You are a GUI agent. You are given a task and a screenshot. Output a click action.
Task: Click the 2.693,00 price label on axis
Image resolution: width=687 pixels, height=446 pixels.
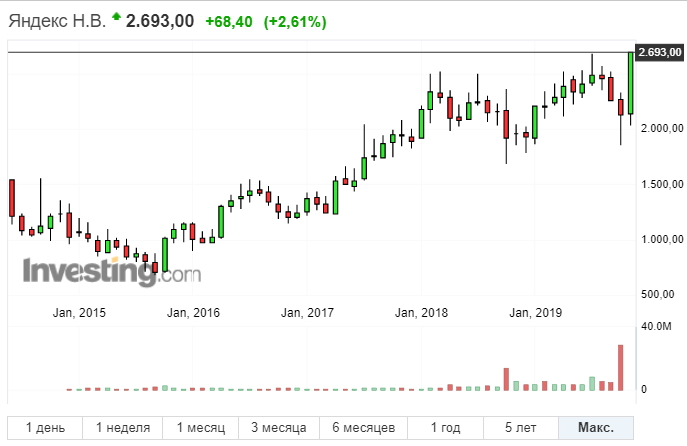tap(659, 53)
